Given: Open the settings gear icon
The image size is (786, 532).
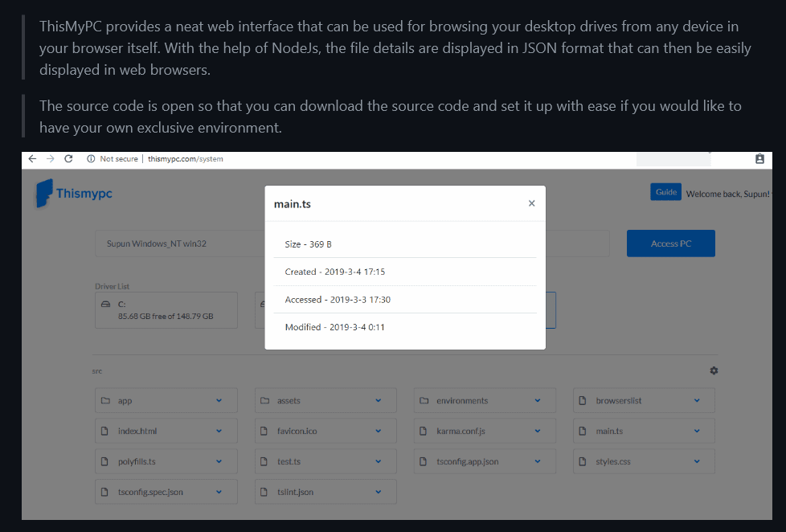Looking at the screenshot, I should tap(714, 370).
